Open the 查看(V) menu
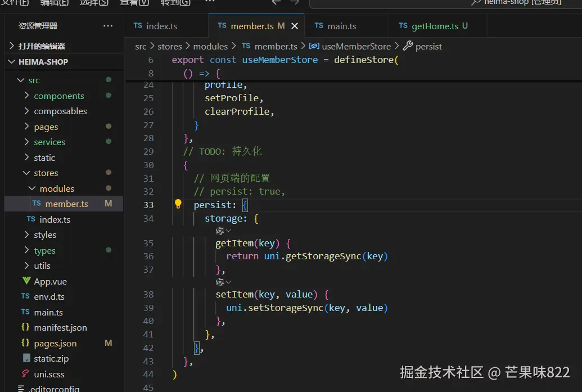Screen dimensions: 582x392 tap(134, 3)
